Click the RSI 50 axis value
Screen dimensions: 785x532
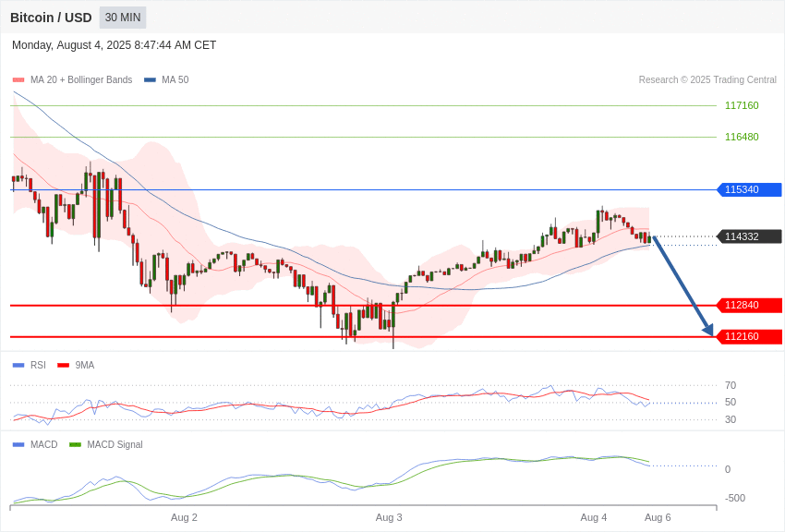[731, 403]
